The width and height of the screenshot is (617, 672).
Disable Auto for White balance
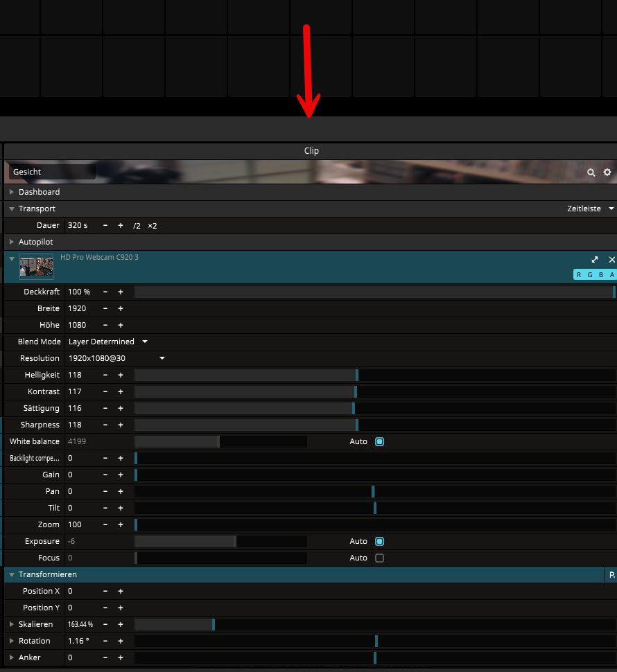coord(379,441)
